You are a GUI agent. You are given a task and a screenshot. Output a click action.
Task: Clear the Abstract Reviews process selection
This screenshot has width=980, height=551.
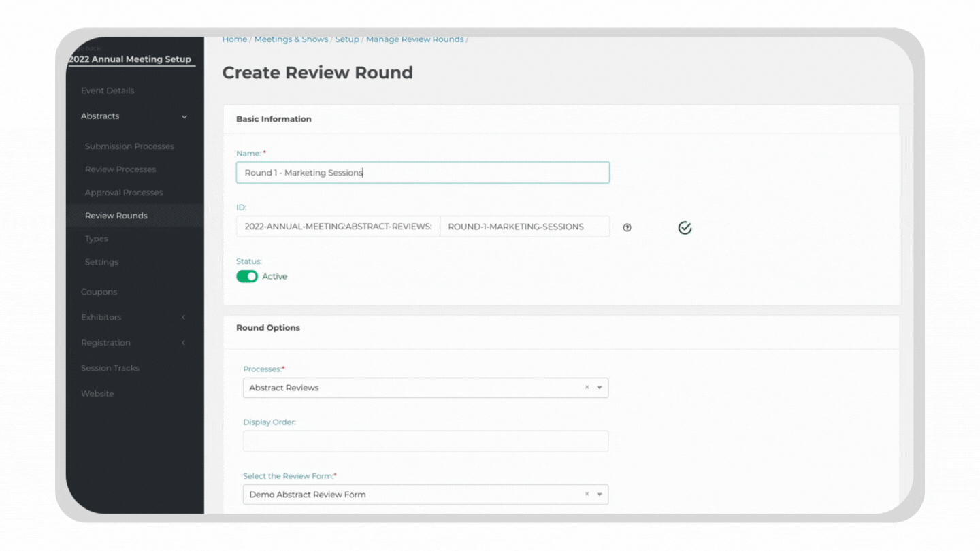587,388
